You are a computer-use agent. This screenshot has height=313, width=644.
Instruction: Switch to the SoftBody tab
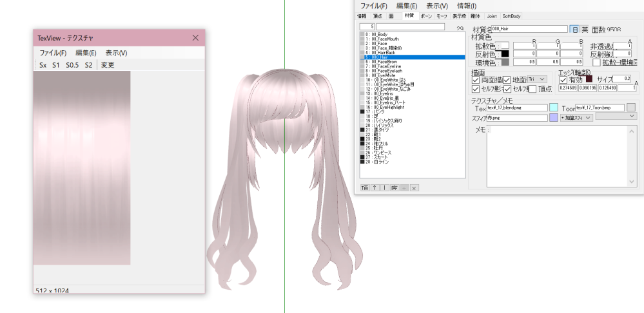(511, 16)
